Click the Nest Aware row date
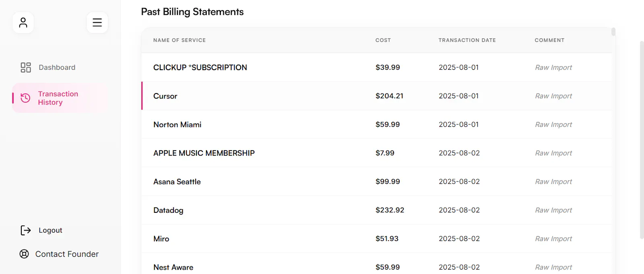 459,267
